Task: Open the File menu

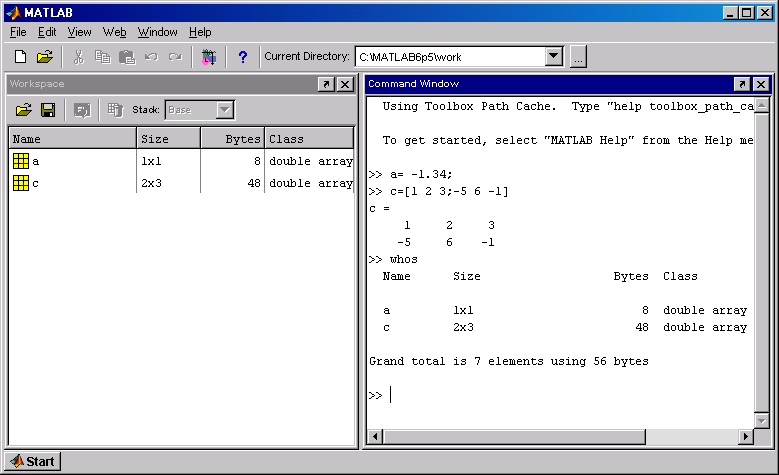Action: coord(18,32)
